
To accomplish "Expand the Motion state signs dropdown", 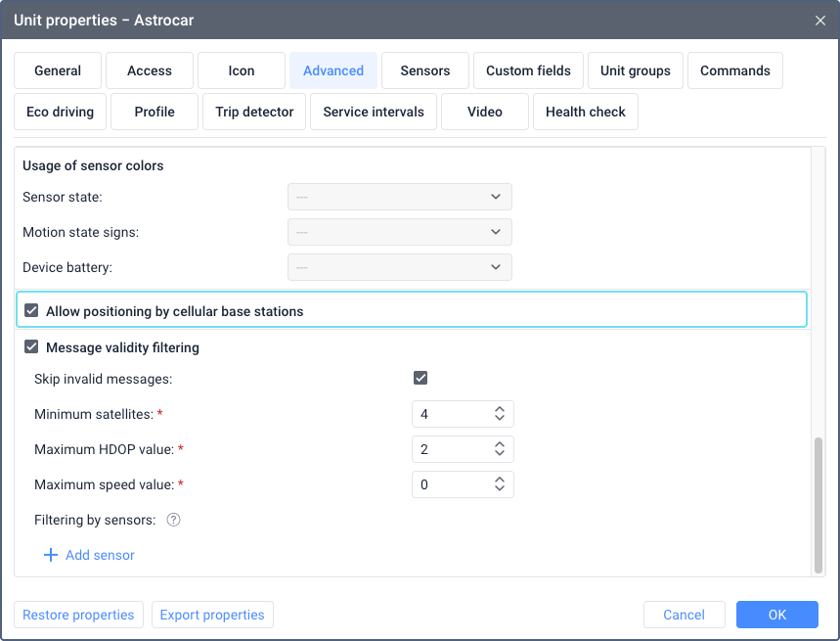I will click(x=399, y=232).
